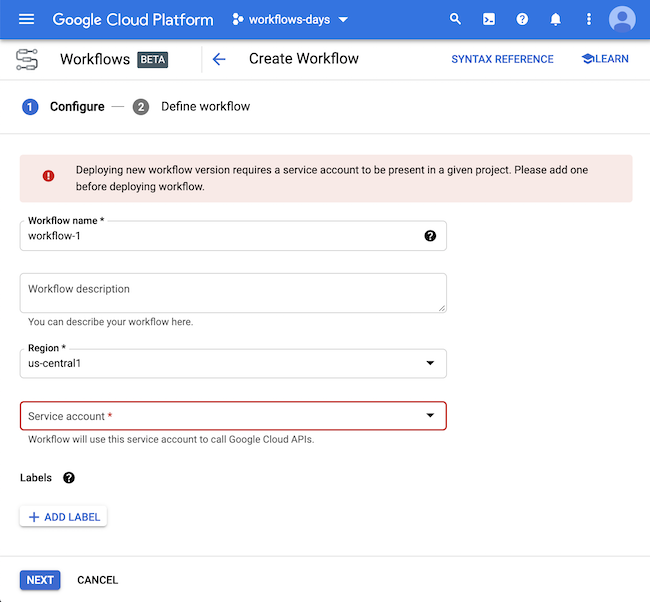Expand the Service account dropdown
Image resolution: width=650 pixels, height=602 pixels.
tap(233, 416)
